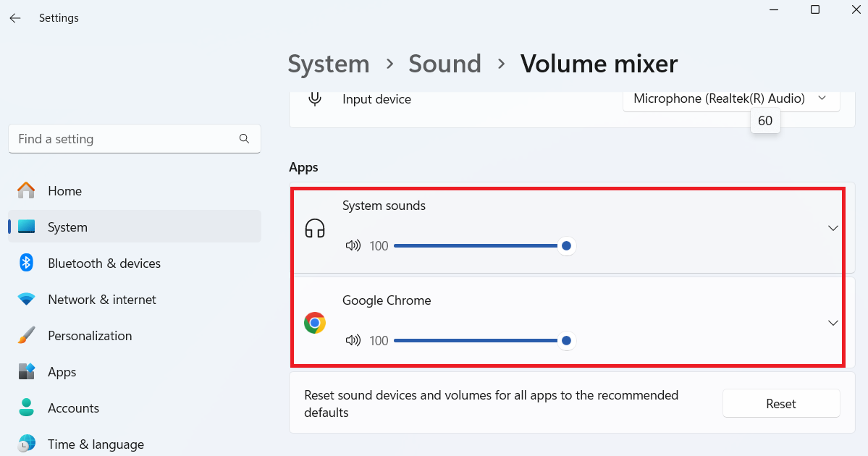Mute System sounds via speaker icon
The width and height of the screenshot is (868, 456).
353,245
